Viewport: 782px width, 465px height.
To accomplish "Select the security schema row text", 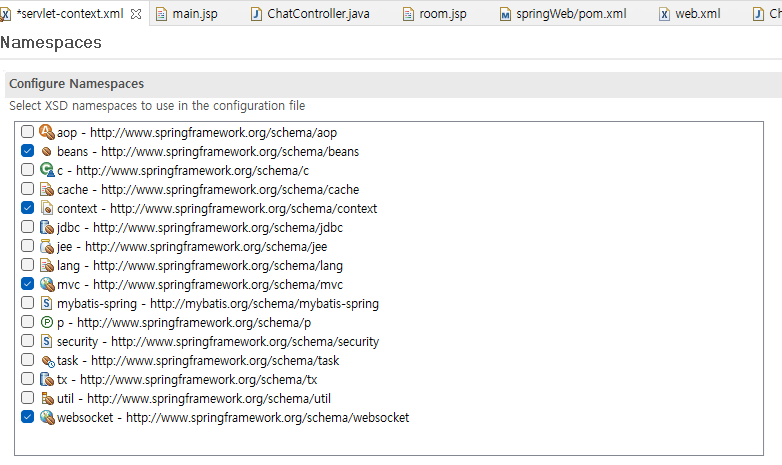I will [x=218, y=341].
